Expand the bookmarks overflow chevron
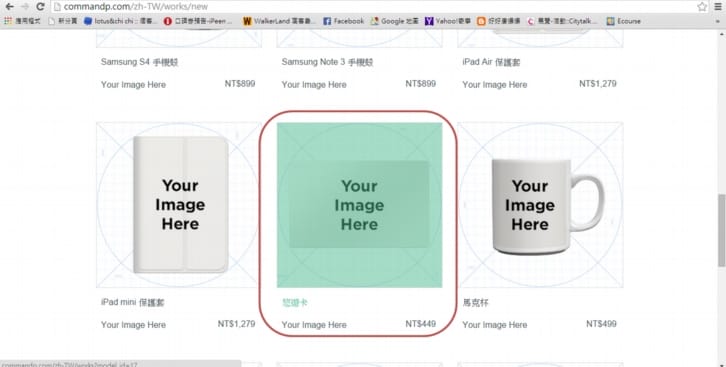The width and height of the screenshot is (726, 367). tap(718, 21)
